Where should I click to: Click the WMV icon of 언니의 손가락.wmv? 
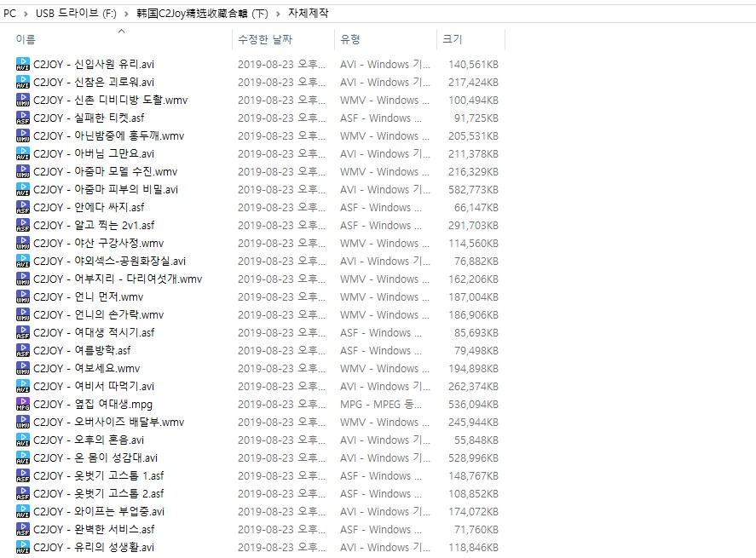point(23,314)
